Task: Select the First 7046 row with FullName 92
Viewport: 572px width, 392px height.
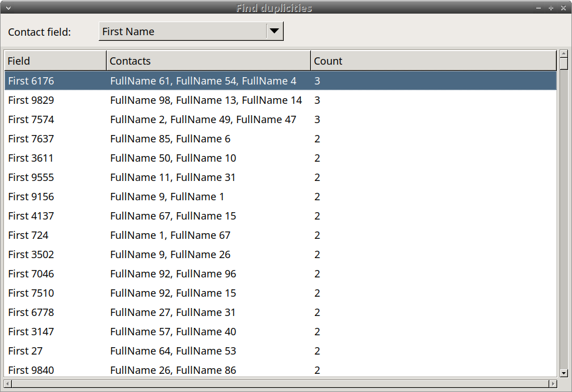Action: [x=170, y=273]
